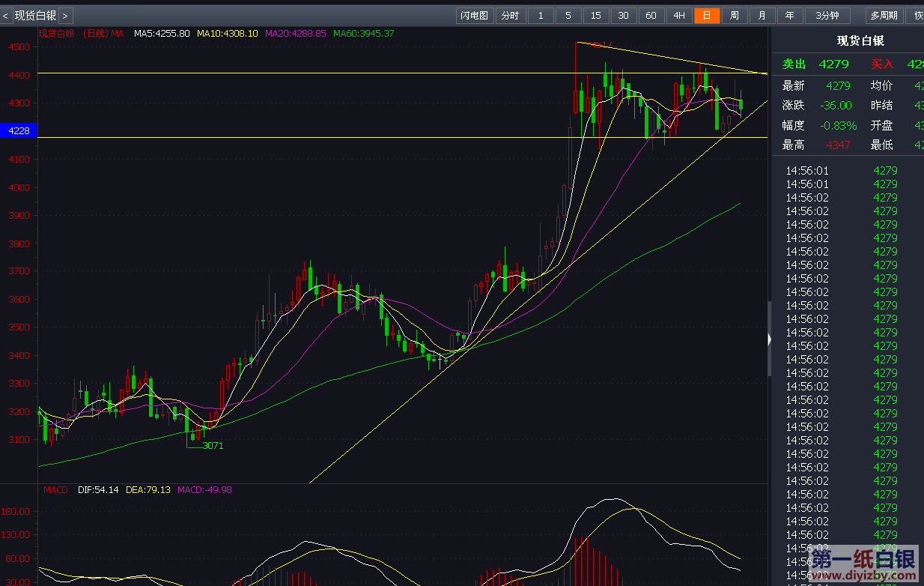Viewport: 924px width, 586px height.
Task: Select the 5-minute chart period
Action: 568,16
